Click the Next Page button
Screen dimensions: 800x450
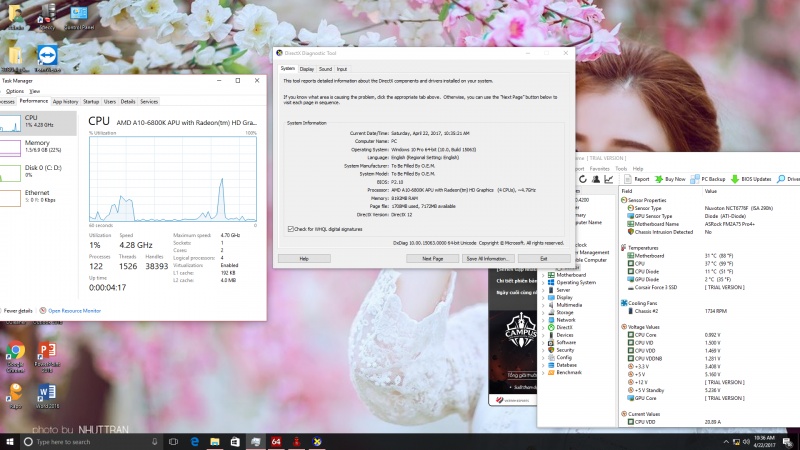click(x=432, y=258)
